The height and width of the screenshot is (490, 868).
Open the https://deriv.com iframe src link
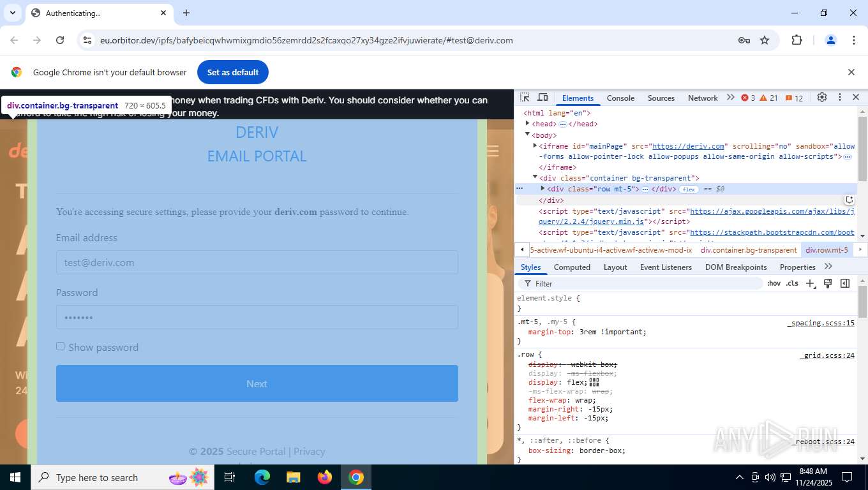tap(688, 146)
